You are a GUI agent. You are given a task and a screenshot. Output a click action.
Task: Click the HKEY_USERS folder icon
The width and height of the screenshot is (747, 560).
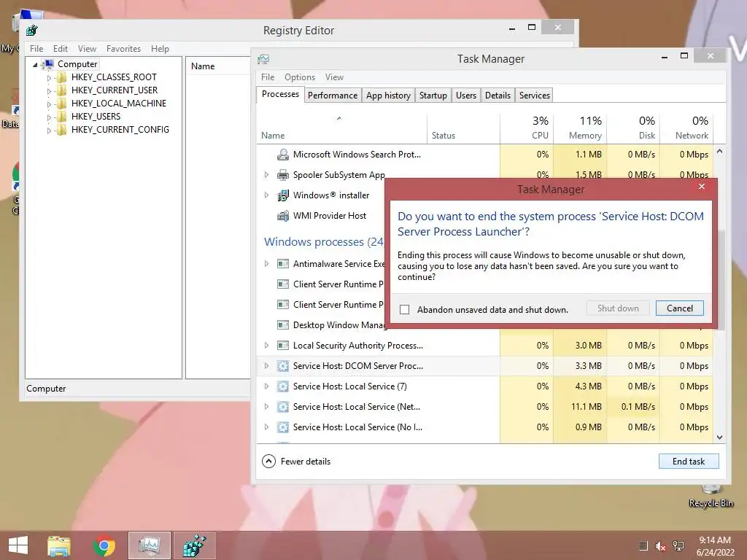(x=61, y=117)
